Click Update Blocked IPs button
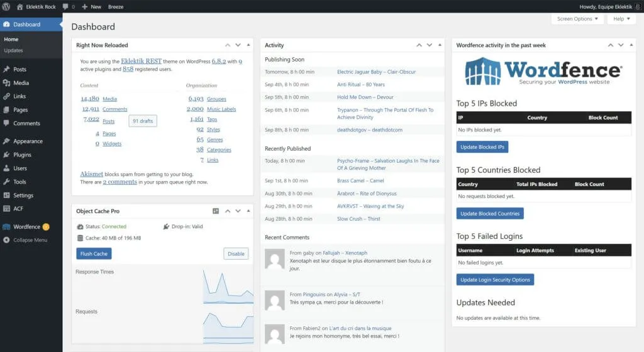Viewport: 644px width, 352px height. [482, 147]
